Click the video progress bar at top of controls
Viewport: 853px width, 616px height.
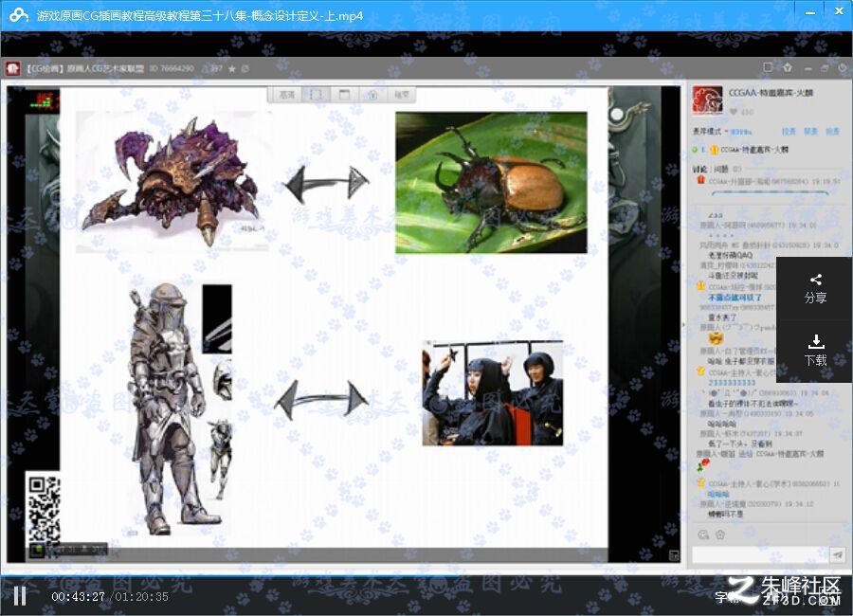pos(426,574)
